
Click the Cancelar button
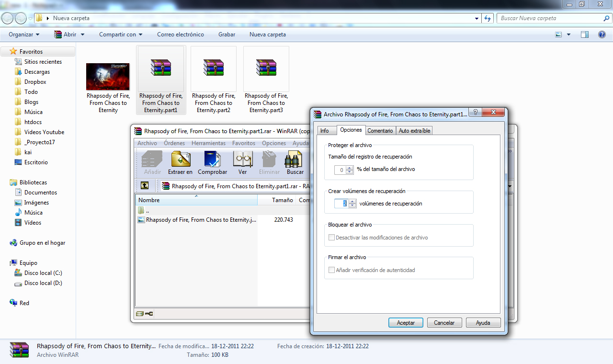444,323
